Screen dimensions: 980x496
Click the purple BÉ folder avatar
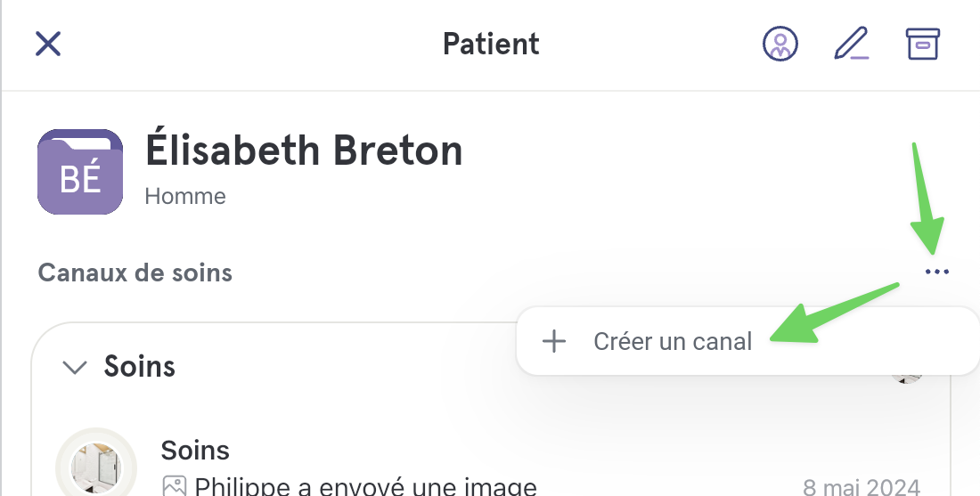(80, 172)
